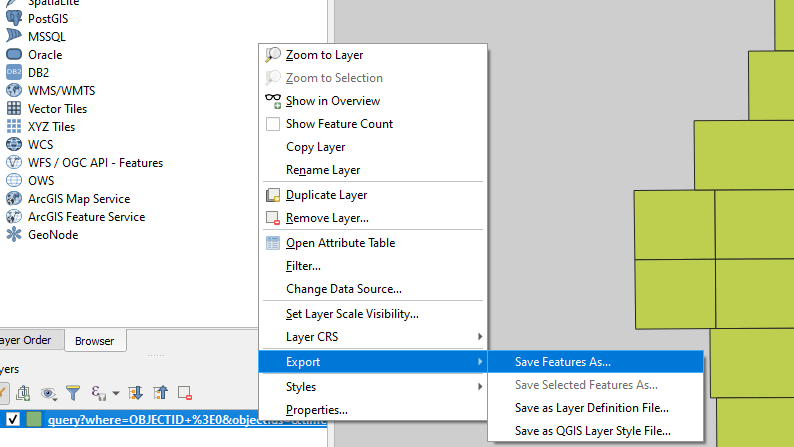Open the PostGIS browser entry
The width and height of the screenshot is (794, 447).
[x=48, y=19]
